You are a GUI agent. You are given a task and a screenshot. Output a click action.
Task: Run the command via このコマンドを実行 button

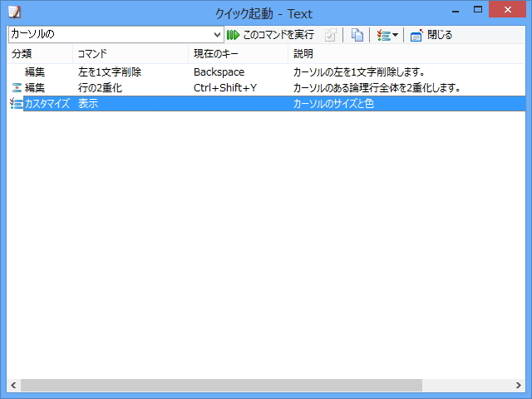click(270, 35)
